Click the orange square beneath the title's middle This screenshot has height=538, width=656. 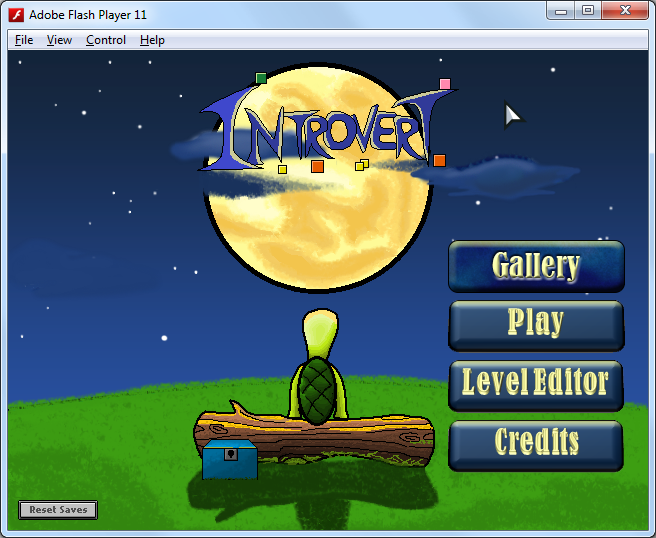pyautogui.click(x=317, y=166)
